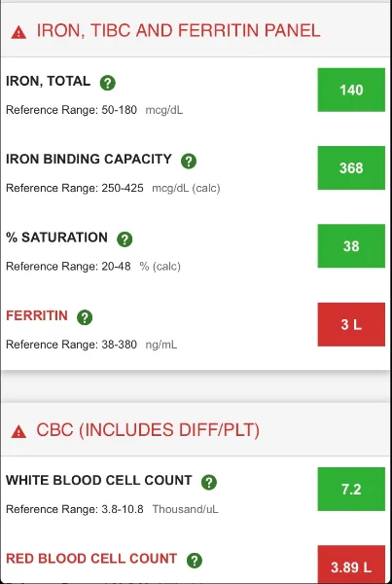392x584 pixels.
Task: Open help icon next to Red Blood Cell Count
Action: [195, 561]
